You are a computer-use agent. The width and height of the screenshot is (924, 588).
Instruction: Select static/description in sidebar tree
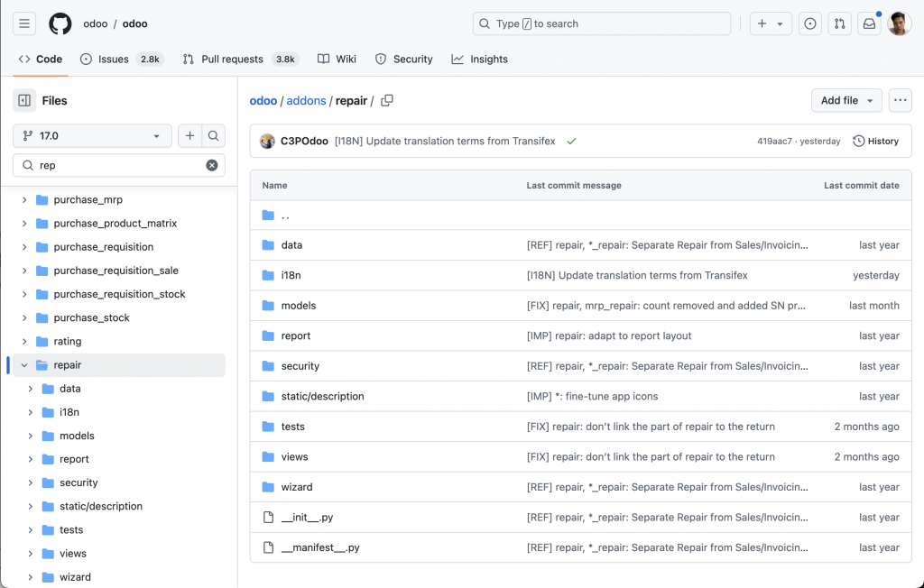[x=101, y=506]
